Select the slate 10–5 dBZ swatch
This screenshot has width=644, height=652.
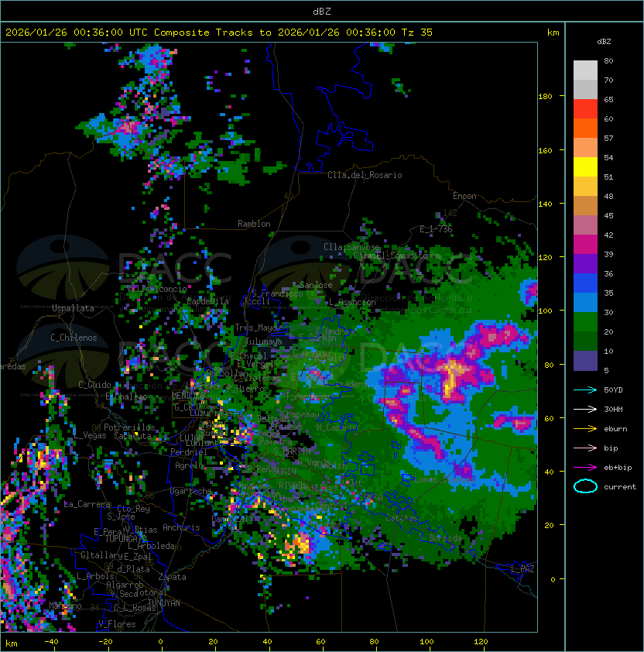(585, 361)
